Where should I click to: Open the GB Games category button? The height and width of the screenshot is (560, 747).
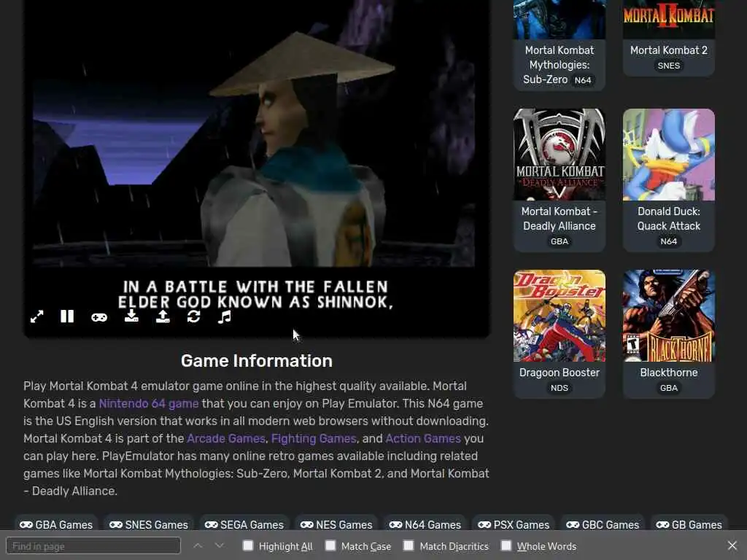tap(689, 524)
